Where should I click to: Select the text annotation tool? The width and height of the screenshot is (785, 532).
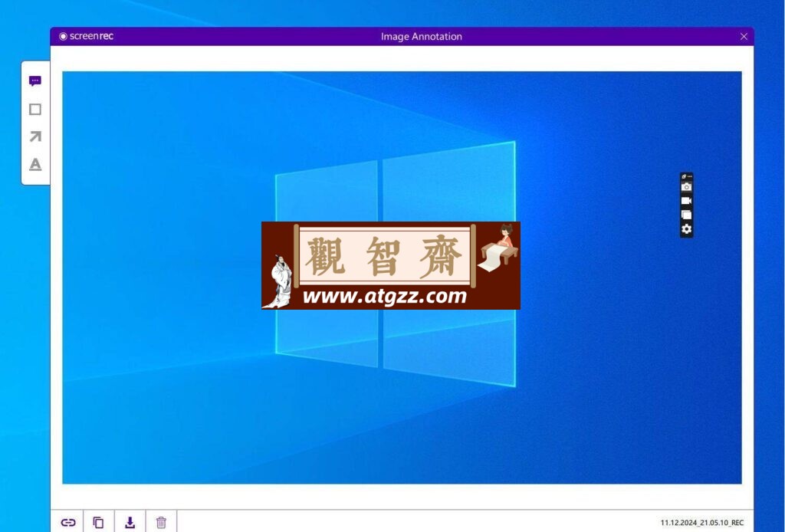point(35,164)
